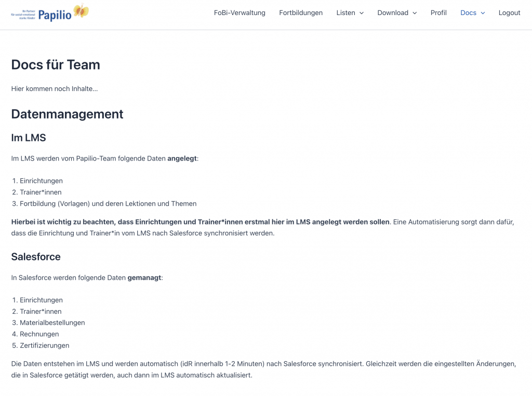Select the heading 'Docs für Team'
Image resolution: width=532 pixels, height=396 pixels.
(x=56, y=65)
